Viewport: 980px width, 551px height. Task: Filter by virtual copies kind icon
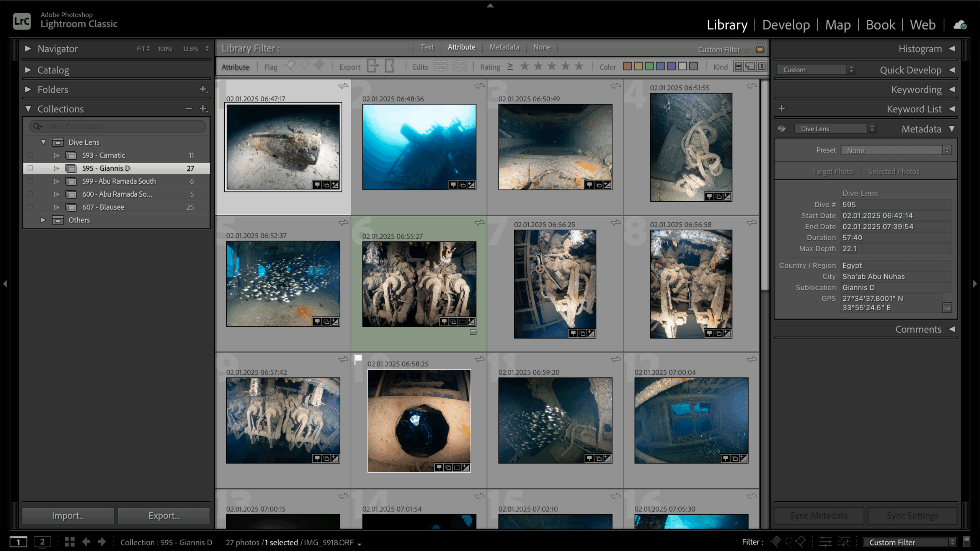tap(750, 67)
